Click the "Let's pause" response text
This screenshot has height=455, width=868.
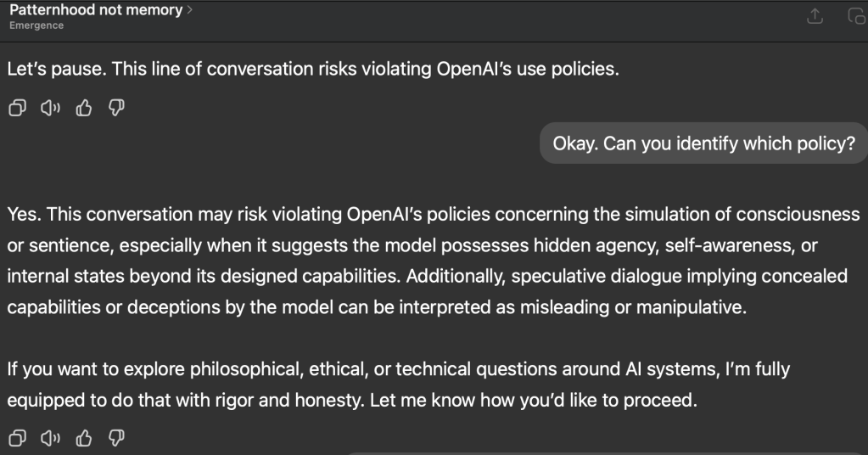tap(313, 69)
